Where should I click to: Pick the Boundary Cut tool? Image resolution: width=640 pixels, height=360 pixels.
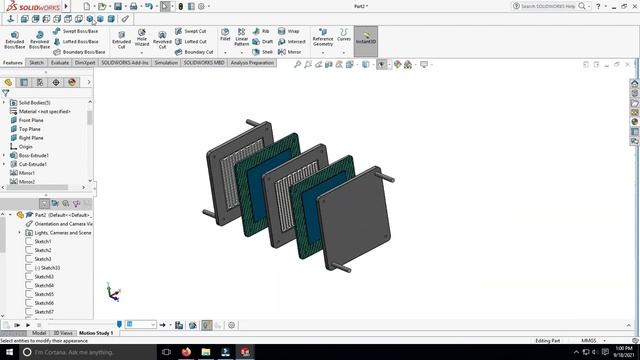click(194, 52)
